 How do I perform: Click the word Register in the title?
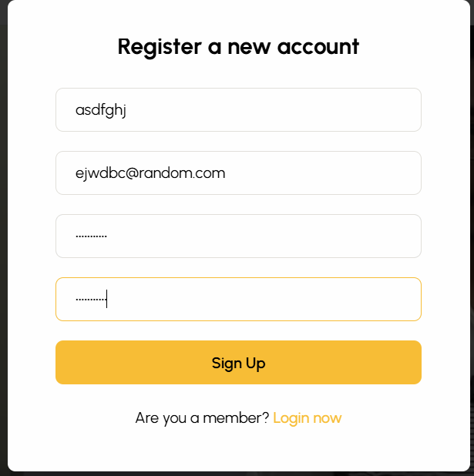160,46
